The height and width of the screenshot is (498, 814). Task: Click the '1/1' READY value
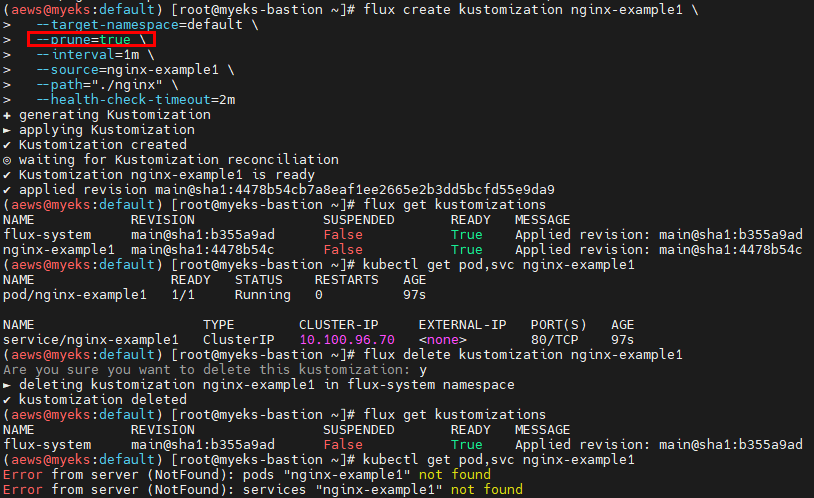(183, 295)
